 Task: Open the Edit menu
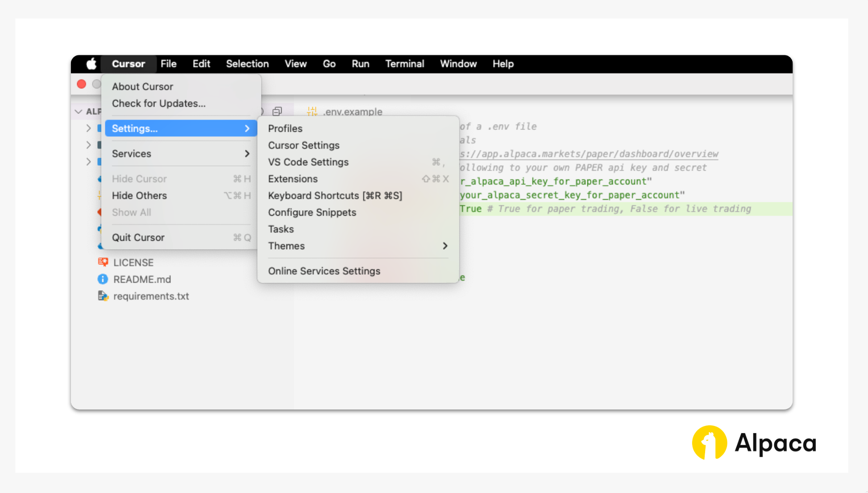pyautogui.click(x=201, y=64)
